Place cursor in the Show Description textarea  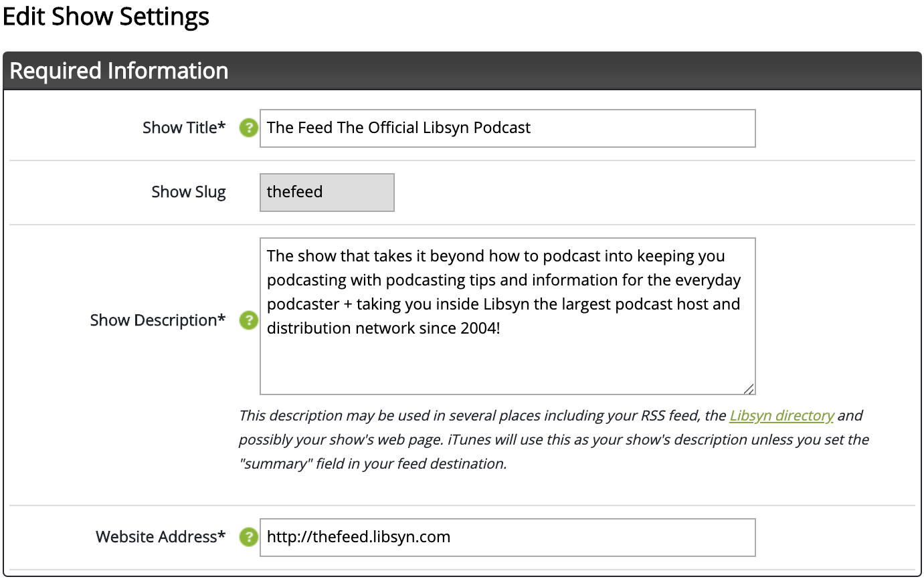pyautogui.click(x=508, y=316)
